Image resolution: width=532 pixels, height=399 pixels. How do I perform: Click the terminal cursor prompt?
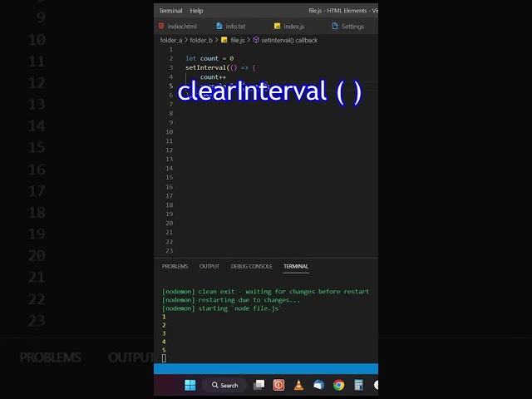165,358
